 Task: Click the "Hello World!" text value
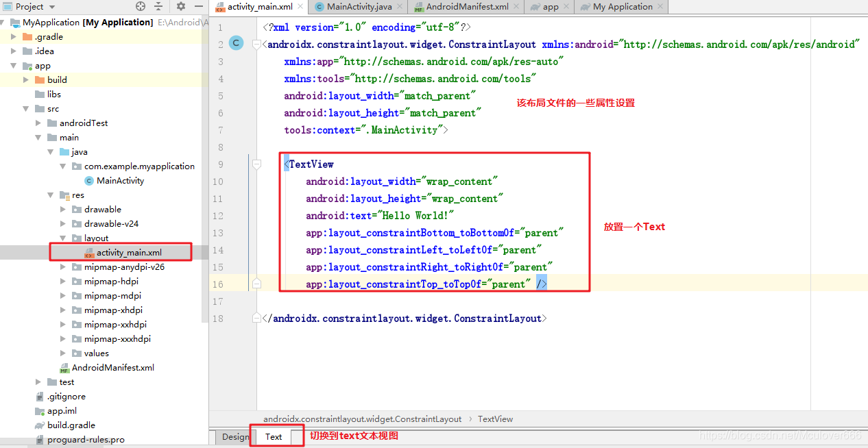416,216
